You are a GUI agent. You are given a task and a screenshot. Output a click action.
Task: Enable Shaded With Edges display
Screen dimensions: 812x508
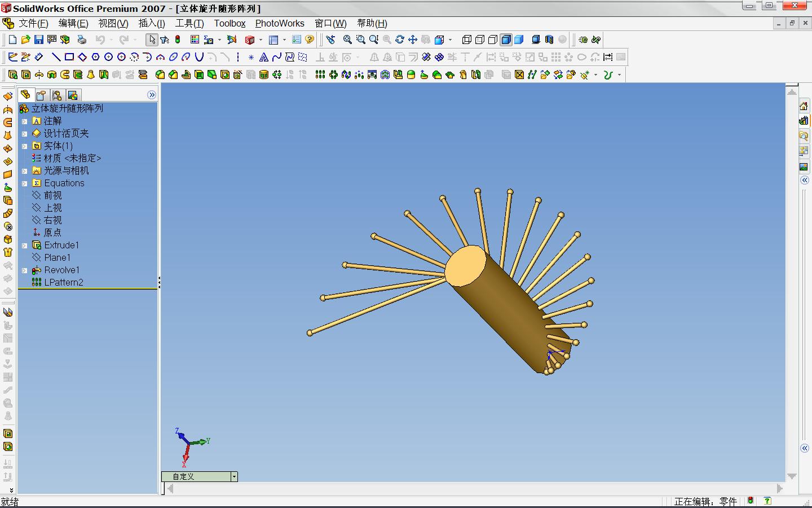pyautogui.click(x=506, y=40)
